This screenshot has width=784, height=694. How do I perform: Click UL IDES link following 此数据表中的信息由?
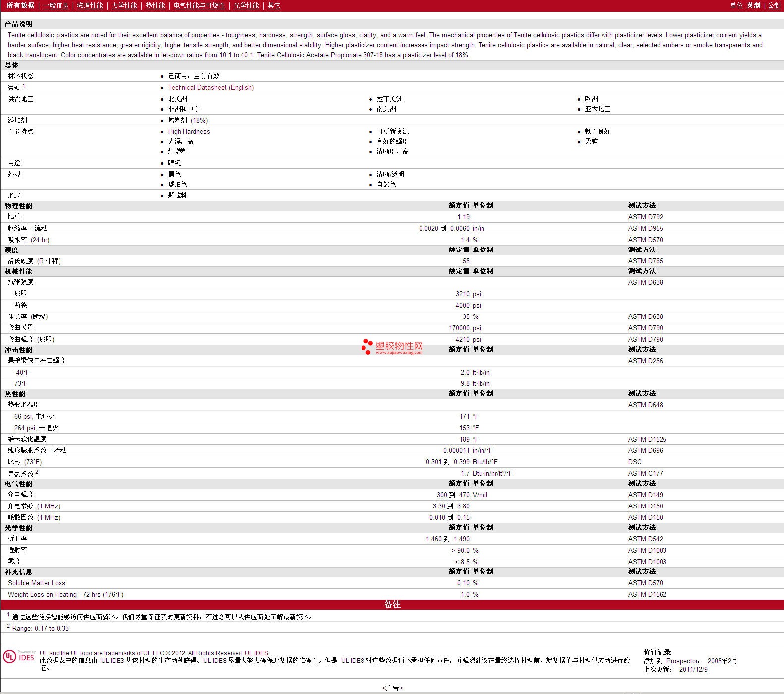tap(113, 660)
